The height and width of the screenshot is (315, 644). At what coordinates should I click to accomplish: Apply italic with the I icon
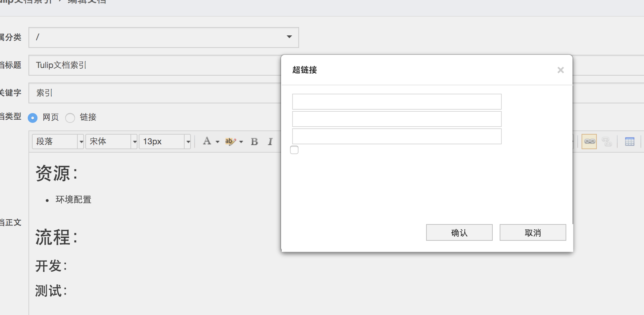click(x=270, y=142)
